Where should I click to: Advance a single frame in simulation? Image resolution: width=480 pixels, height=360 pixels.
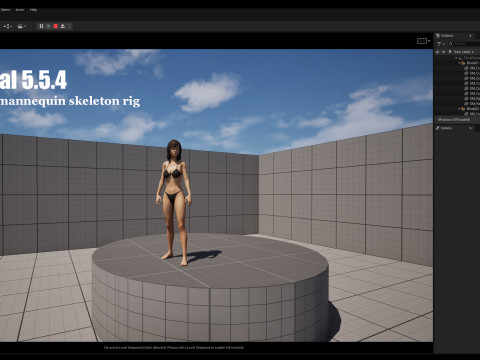tap(49, 26)
